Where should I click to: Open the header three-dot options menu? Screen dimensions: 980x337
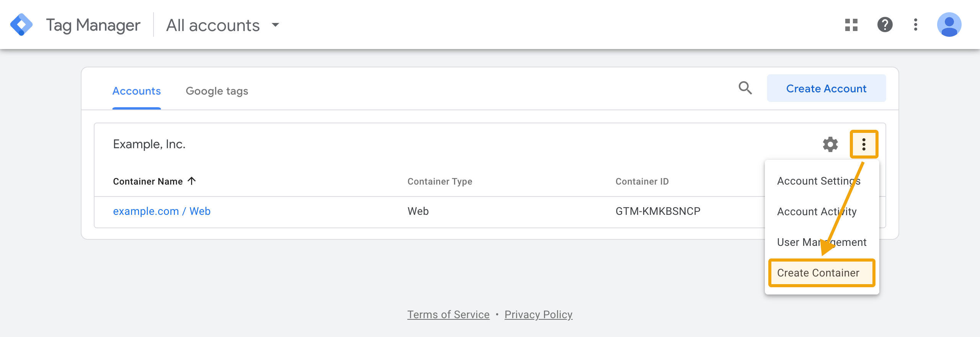click(916, 25)
